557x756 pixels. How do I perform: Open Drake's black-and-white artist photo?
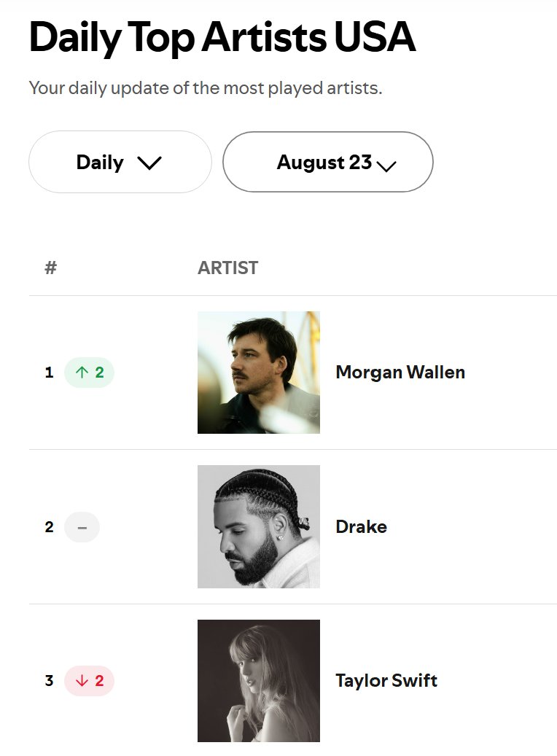point(259,526)
